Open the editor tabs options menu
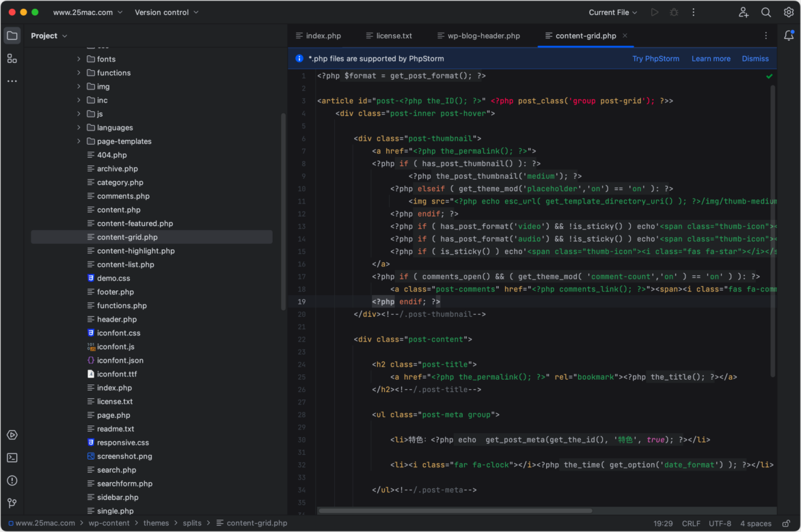801x532 pixels. pyautogui.click(x=765, y=36)
